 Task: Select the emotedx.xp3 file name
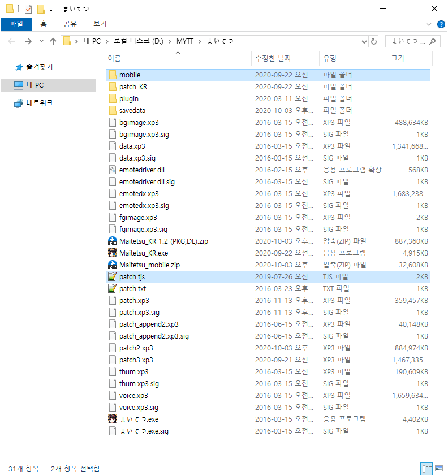[x=139, y=194]
